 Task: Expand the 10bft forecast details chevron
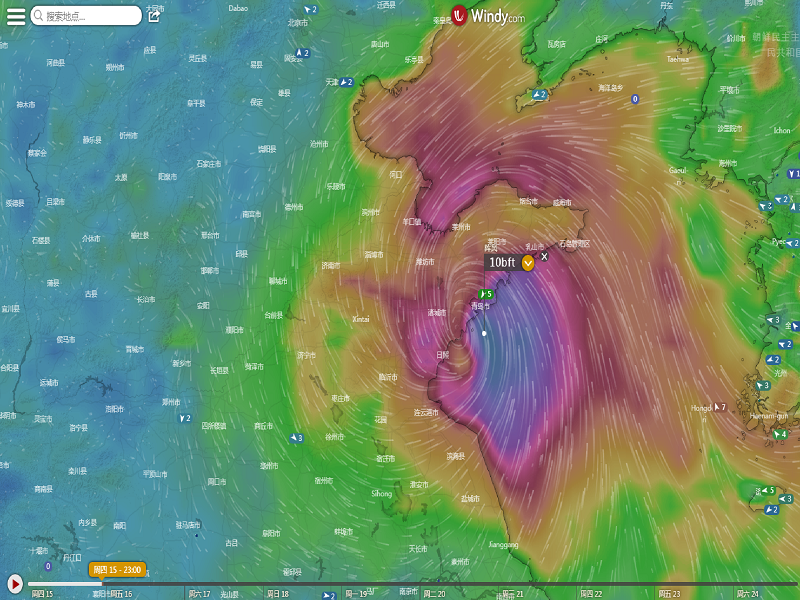pyautogui.click(x=528, y=263)
